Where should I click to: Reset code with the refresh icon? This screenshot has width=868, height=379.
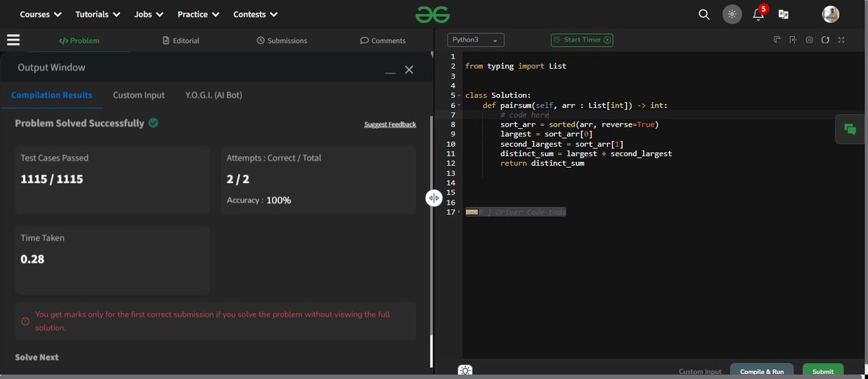(x=825, y=40)
